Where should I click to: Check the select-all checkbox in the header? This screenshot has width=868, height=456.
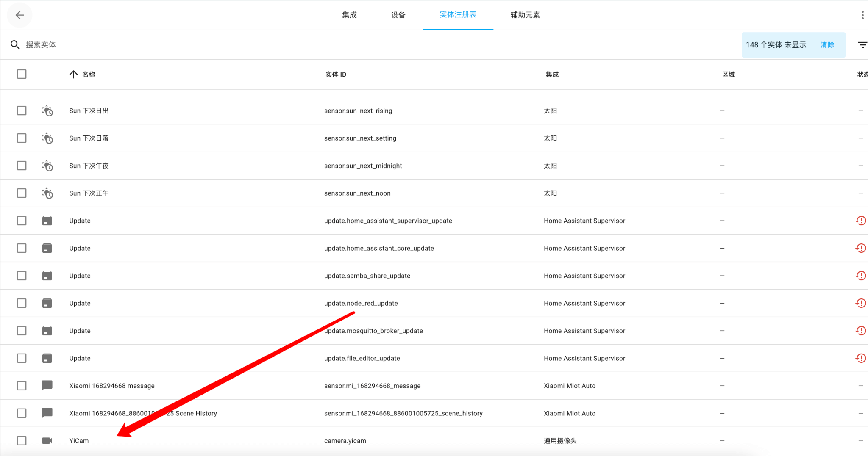22,74
